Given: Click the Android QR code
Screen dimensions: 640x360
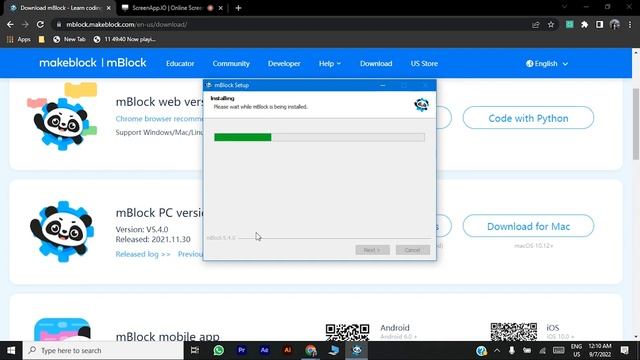Looking at the screenshot, I should click(347, 332).
